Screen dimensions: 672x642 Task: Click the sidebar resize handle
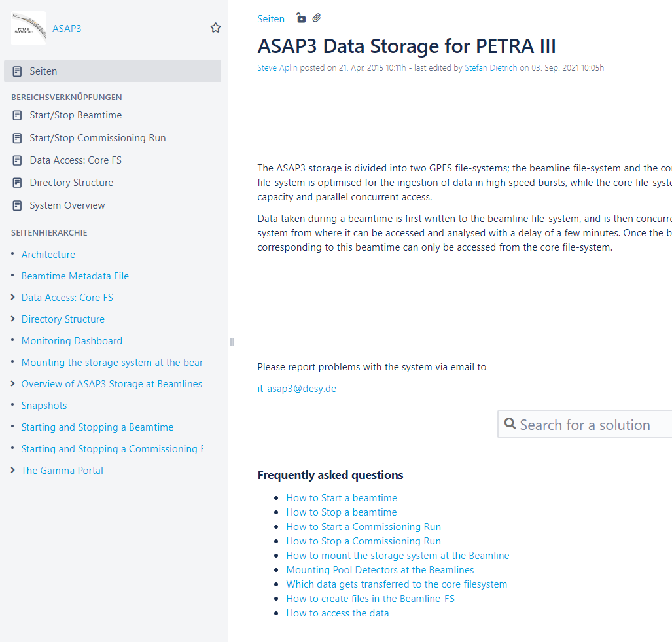coord(232,342)
